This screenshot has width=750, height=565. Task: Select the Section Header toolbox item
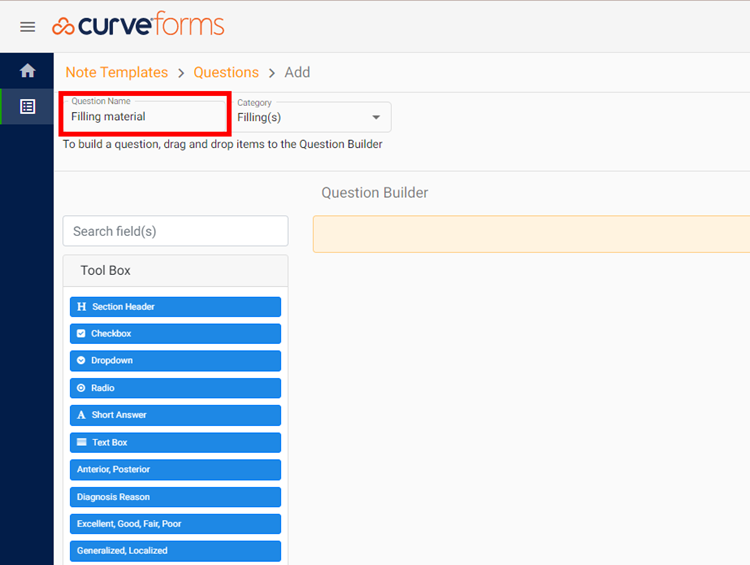pyautogui.click(x=176, y=307)
